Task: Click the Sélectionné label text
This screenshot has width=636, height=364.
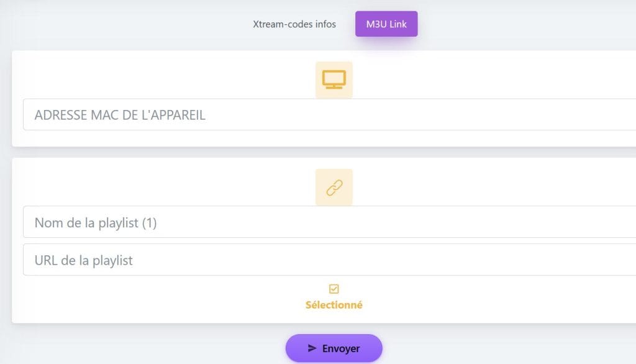Action: click(334, 304)
